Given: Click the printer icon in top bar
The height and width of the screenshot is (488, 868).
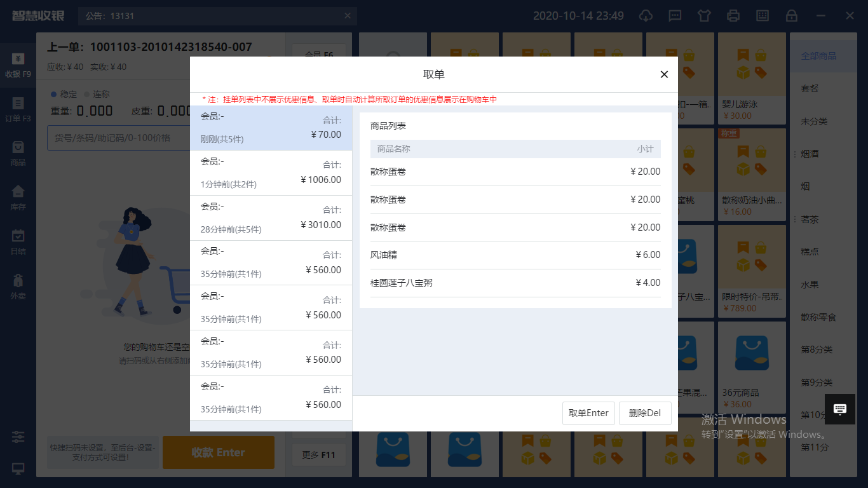Looking at the screenshot, I should point(733,16).
